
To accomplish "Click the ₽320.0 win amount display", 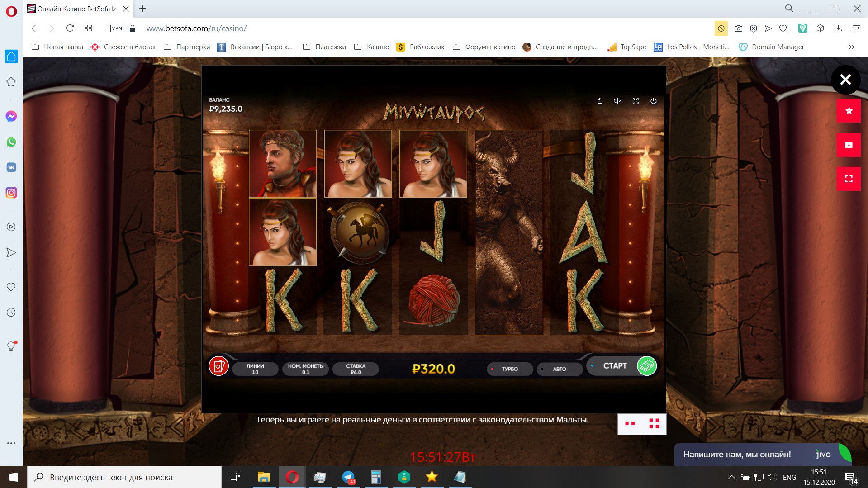I will click(433, 369).
